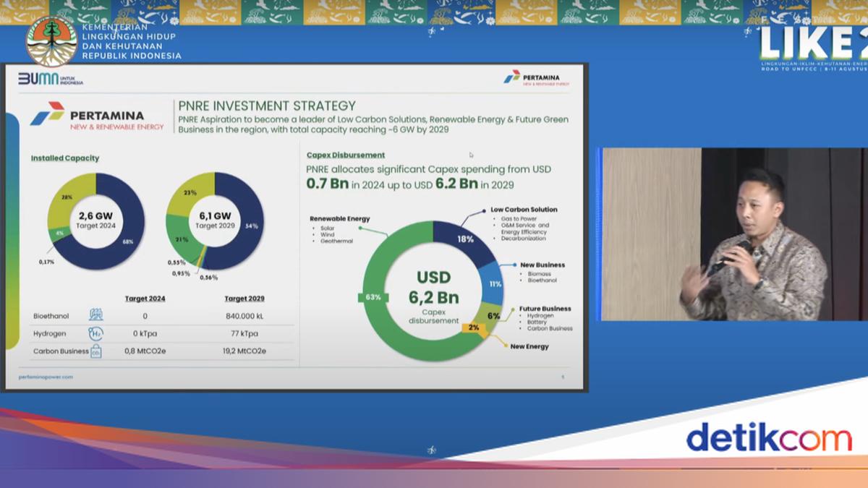This screenshot has width=868, height=488.
Task: Click 'Solar' under Renewable Energy
Action: (x=327, y=228)
